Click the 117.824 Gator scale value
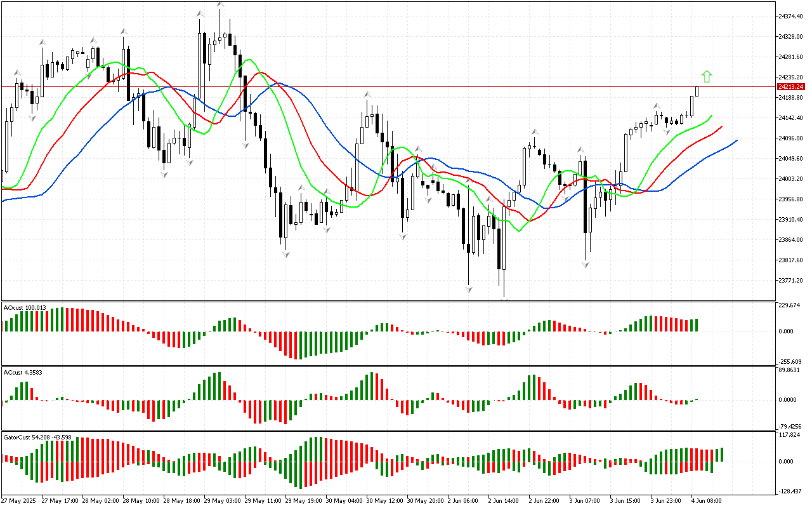The height and width of the screenshot is (508, 812). click(790, 435)
